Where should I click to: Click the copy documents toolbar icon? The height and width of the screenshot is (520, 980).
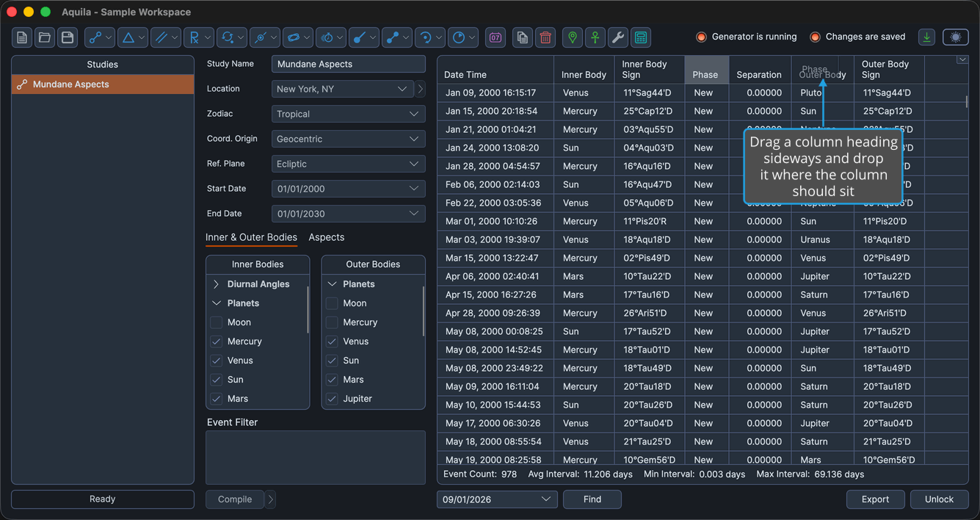(x=523, y=37)
